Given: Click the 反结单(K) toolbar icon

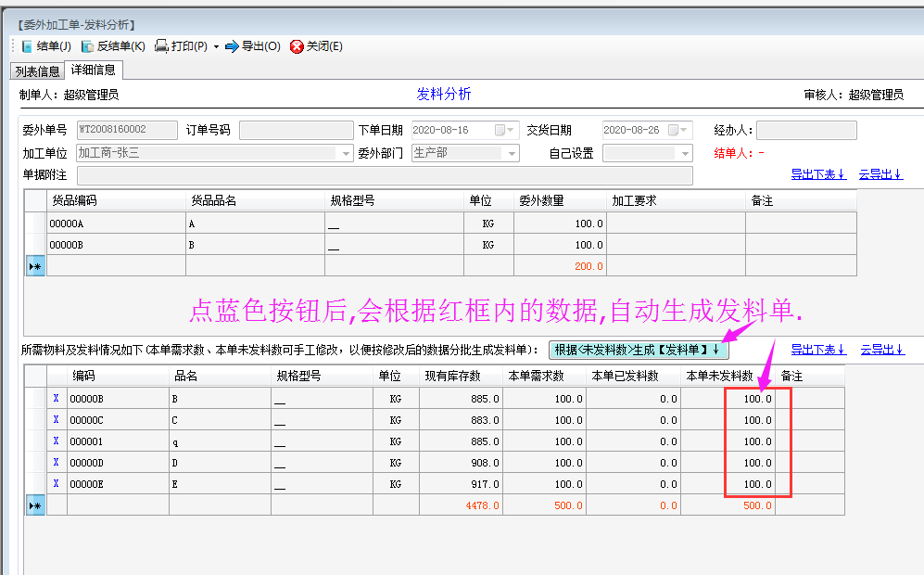Looking at the screenshot, I should (x=87, y=46).
